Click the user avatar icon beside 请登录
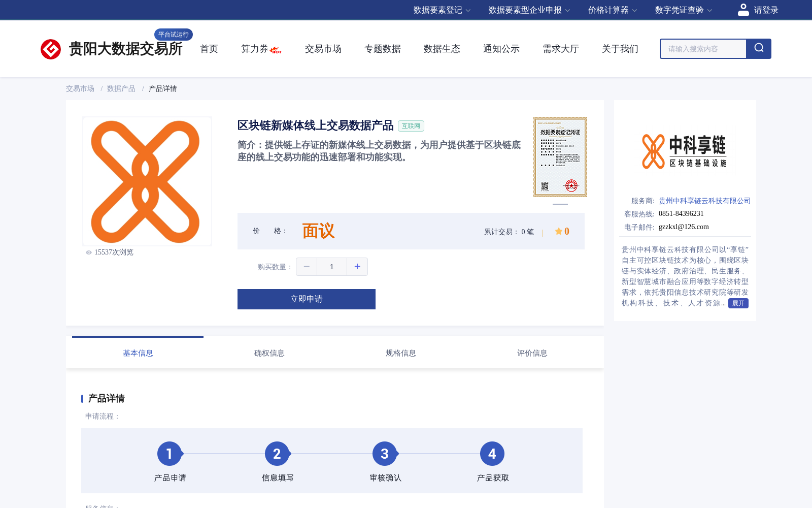 coord(743,10)
